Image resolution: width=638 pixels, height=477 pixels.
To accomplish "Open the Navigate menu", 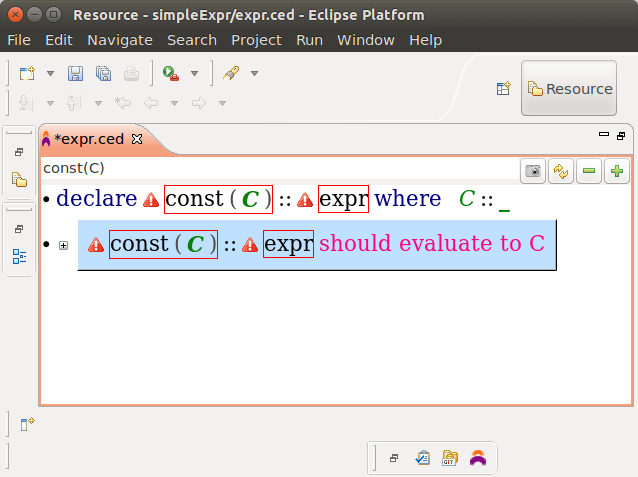I will (120, 40).
